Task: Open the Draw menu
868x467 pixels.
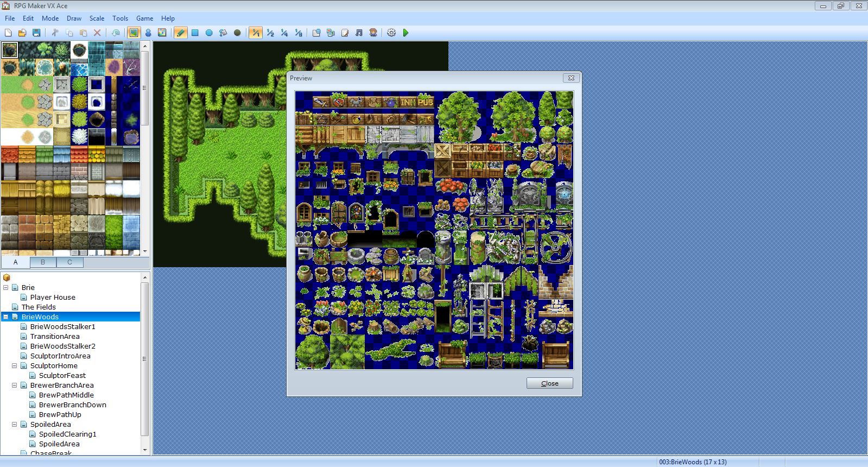Action: pyautogui.click(x=74, y=18)
